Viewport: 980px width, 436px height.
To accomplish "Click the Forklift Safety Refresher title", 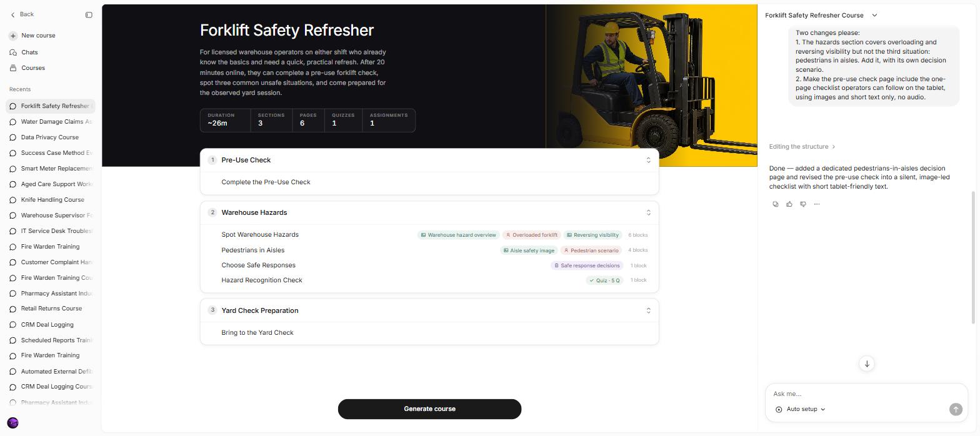I will click(287, 31).
